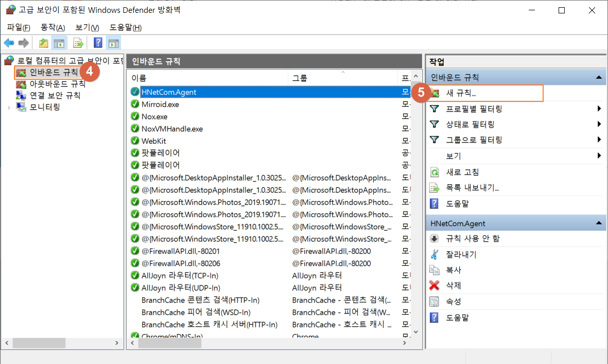Collapse the HNetCom.Agent actions section arrow
The width and height of the screenshot is (608, 364).
point(599,223)
